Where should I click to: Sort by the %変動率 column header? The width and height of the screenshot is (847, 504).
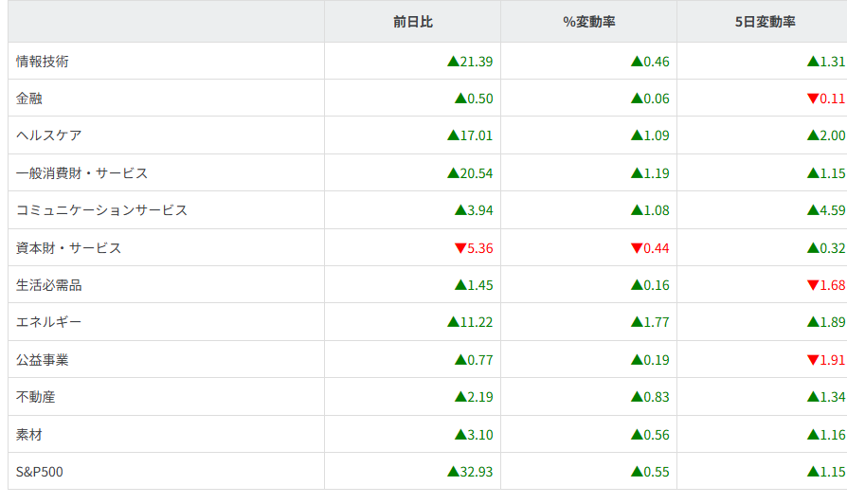tap(589, 22)
